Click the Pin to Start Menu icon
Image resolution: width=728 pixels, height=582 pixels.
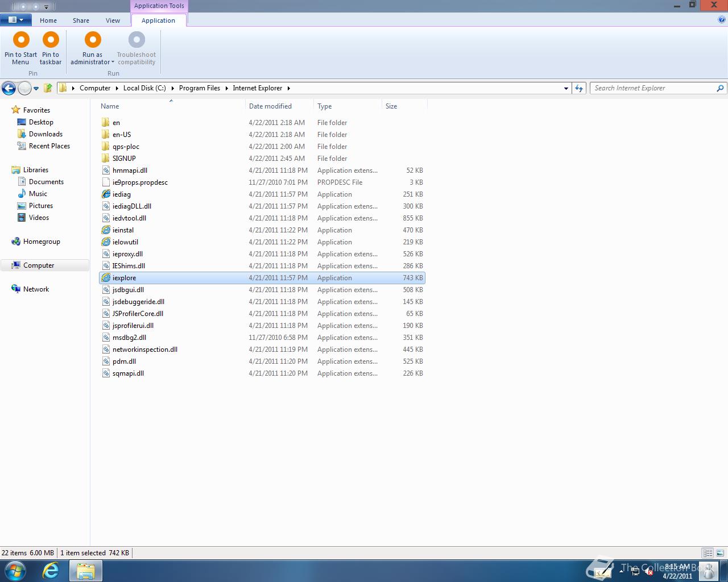pos(21,40)
